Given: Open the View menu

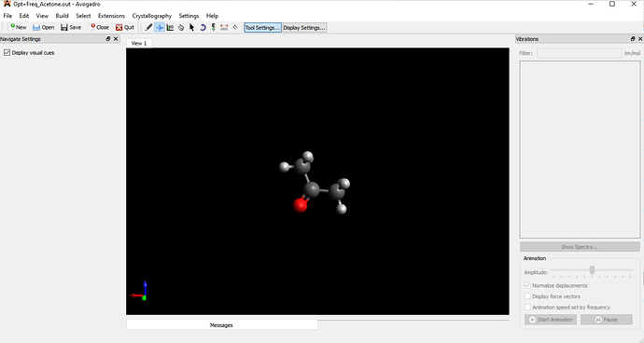Looking at the screenshot, I should [42, 16].
